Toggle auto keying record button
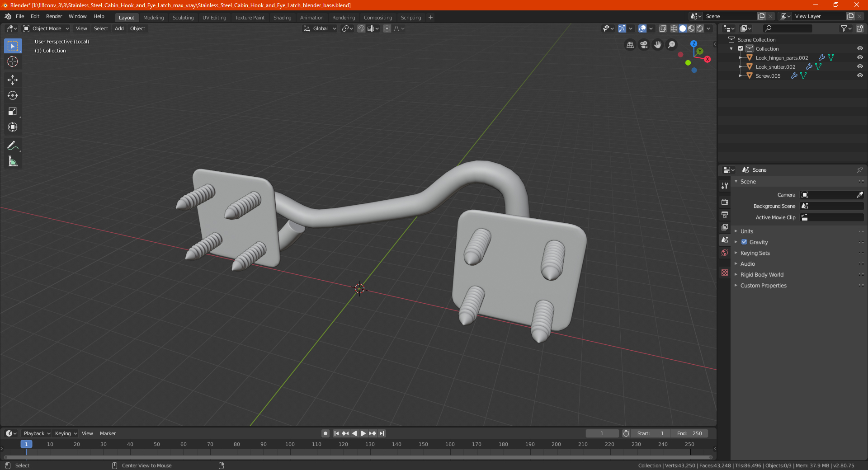The width and height of the screenshot is (868, 470). pos(325,433)
